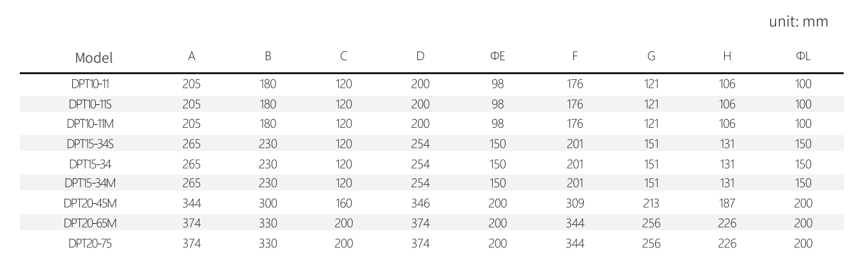Select the column A header
The image size is (868, 266).
(x=192, y=56)
